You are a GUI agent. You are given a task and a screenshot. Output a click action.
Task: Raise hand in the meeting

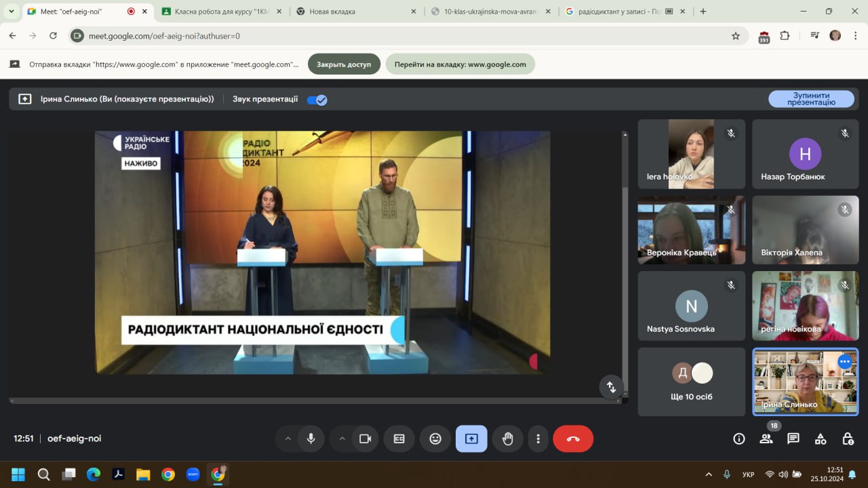(x=507, y=439)
